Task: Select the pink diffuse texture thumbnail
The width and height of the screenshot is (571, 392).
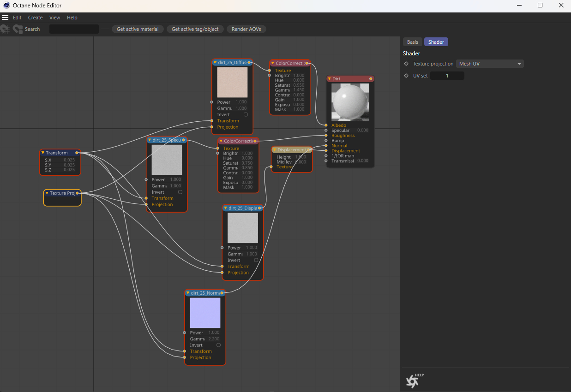Action: [232, 83]
